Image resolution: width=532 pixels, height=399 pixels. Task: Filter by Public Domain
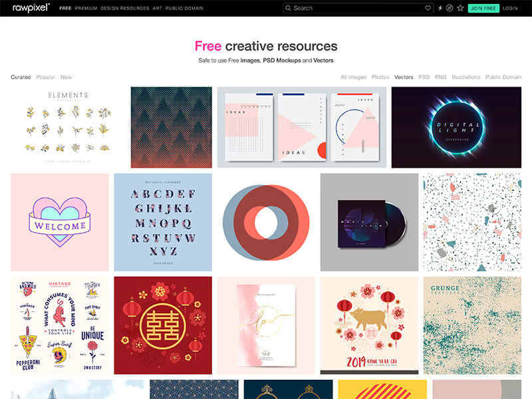503,77
